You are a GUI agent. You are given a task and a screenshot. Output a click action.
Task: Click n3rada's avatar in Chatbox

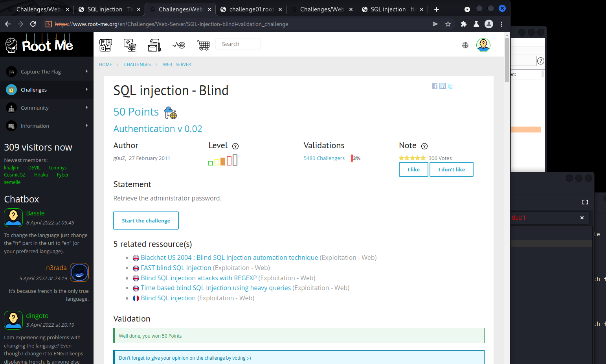79,272
